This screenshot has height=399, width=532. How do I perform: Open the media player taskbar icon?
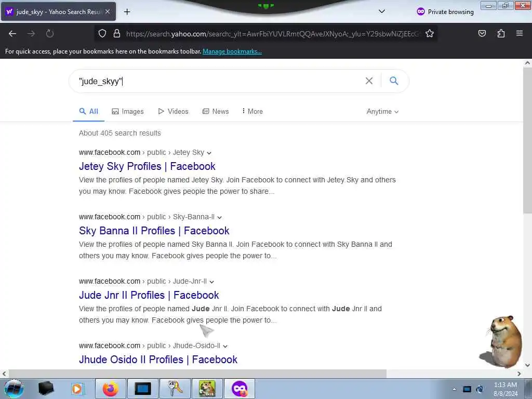click(x=77, y=389)
